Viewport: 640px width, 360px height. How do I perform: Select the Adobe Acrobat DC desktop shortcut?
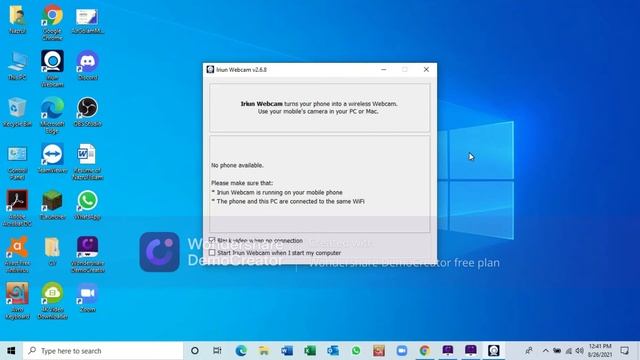pyautogui.click(x=17, y=208)
